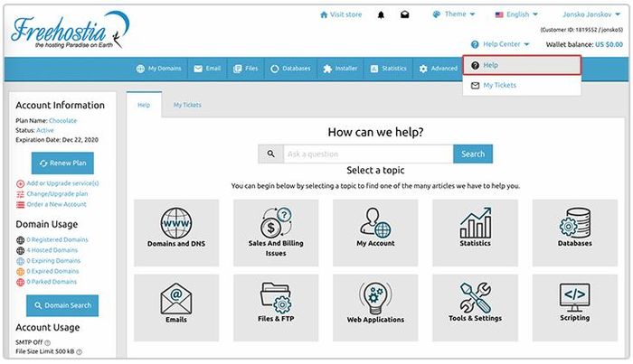Open the My Account topic icon
This screenshot has height=364, width=633.
point(375,222)
